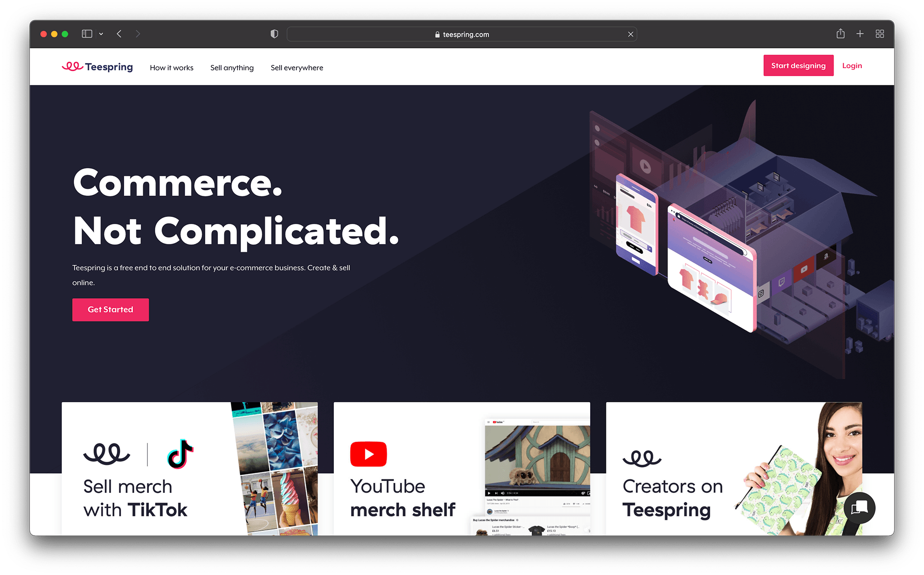Click the browser navigation back arrow
This screenshot has height=575, width=924.
(x=119, y=34)
